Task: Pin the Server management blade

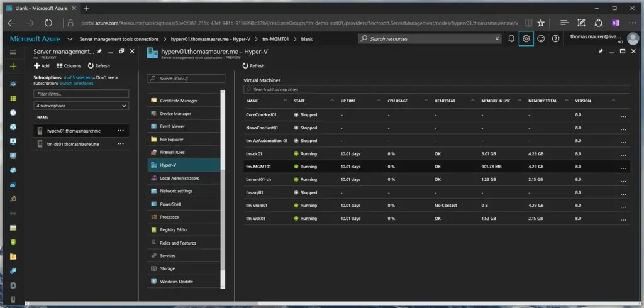Action: 100,52
